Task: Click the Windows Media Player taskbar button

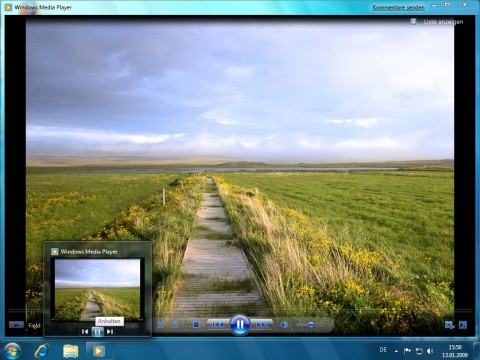Action: (x=98, y=351)
